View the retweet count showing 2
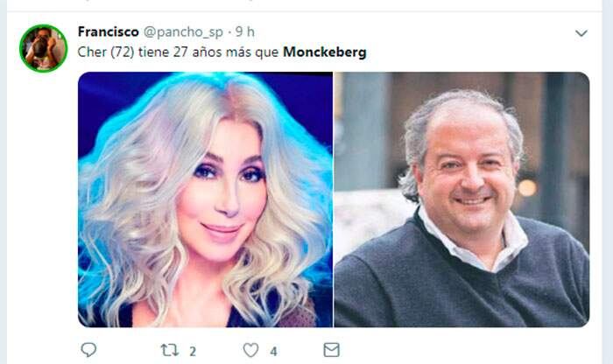 pyautogui.click(x=193, y=352)
